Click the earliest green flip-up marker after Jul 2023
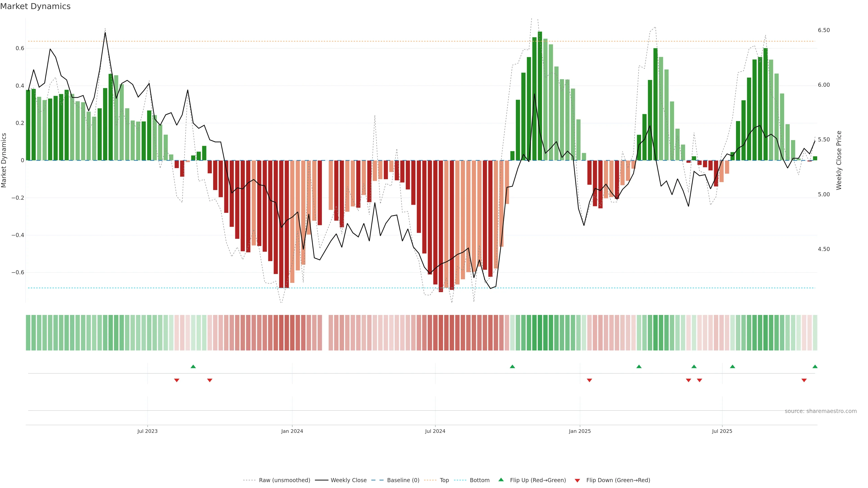 click(x=193, y=366)
